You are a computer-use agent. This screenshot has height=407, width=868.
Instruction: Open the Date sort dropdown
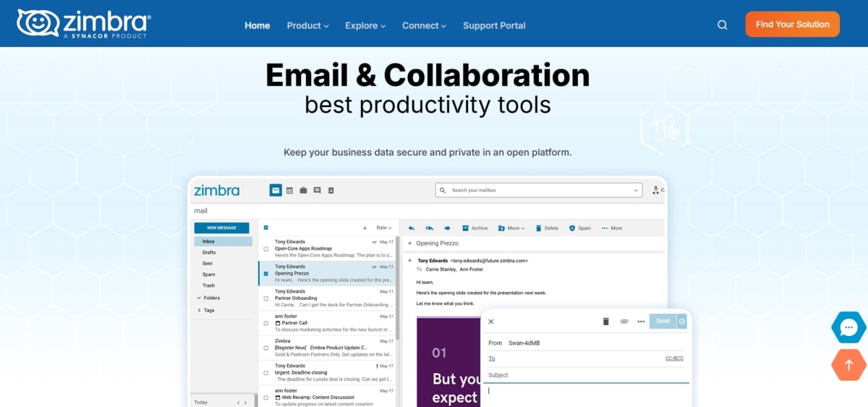(x=384, y=227)
